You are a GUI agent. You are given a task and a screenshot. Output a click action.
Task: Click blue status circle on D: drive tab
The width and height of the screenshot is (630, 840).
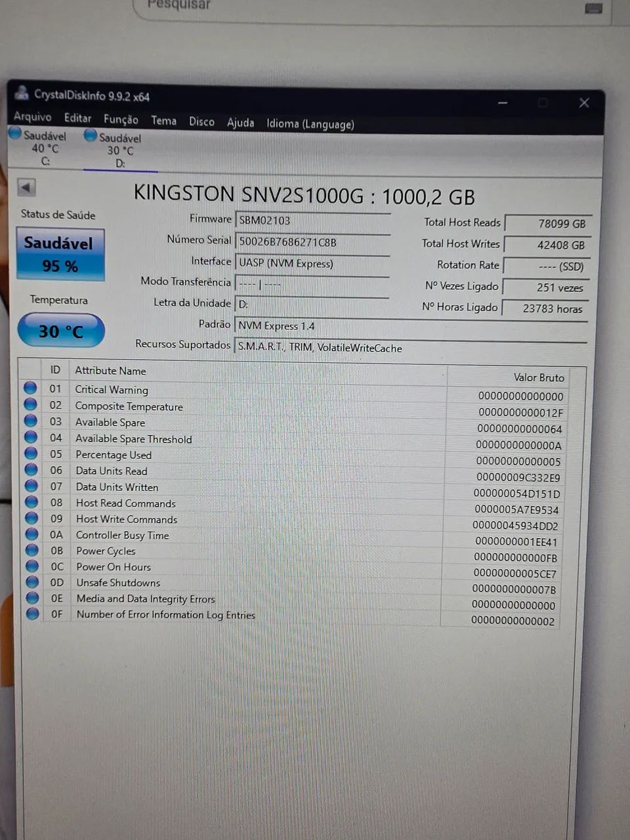coord(91,135)
